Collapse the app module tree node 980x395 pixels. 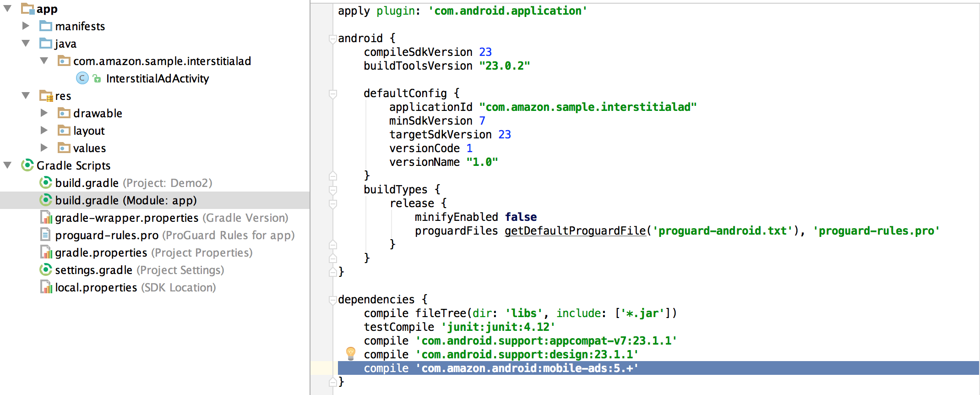(8, 9)
